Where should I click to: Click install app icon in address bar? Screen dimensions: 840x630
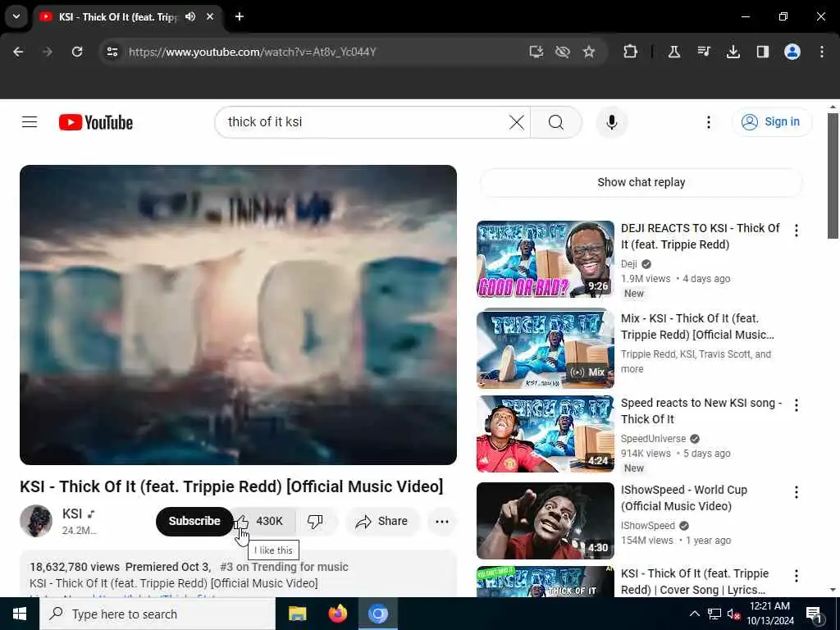coord(536,52)
